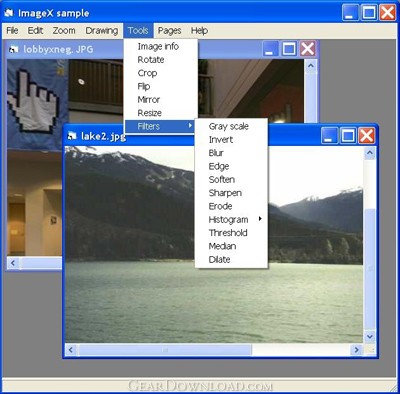Click the lake2.jpg vertical scrollbar thumb
The image size is (400, 394).
click(x=369, y=268)
